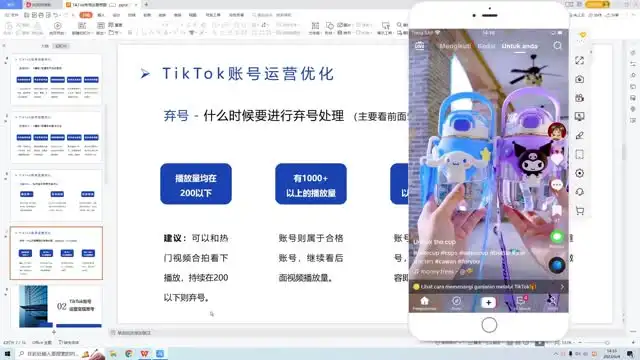
Task: Tap the green share icon in TikTok
Action: [x=557, y=237]
